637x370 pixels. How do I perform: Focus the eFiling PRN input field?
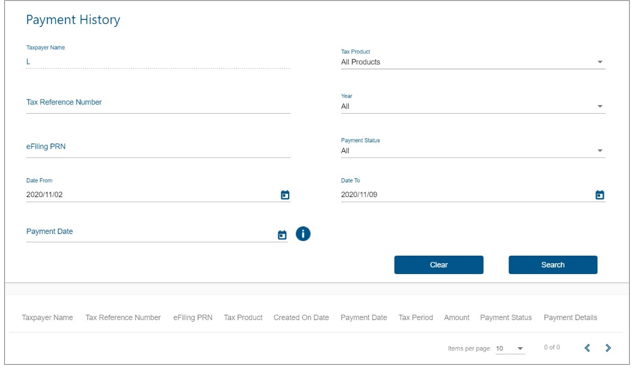(x=158, y=147)
